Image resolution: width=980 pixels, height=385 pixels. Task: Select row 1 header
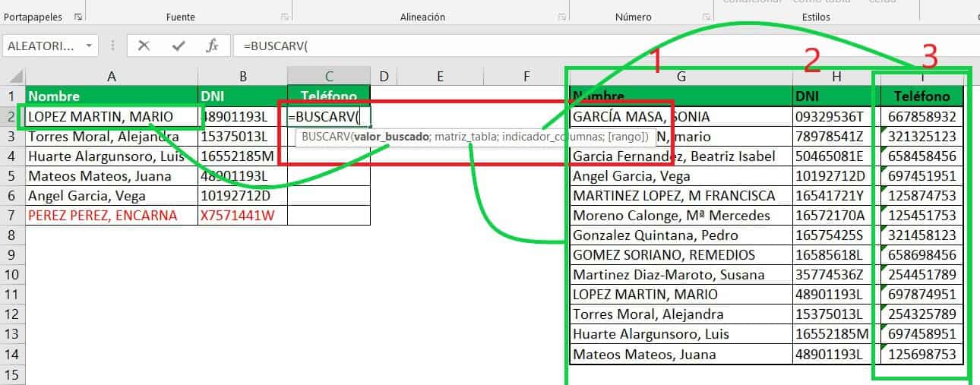pos(12,96)
